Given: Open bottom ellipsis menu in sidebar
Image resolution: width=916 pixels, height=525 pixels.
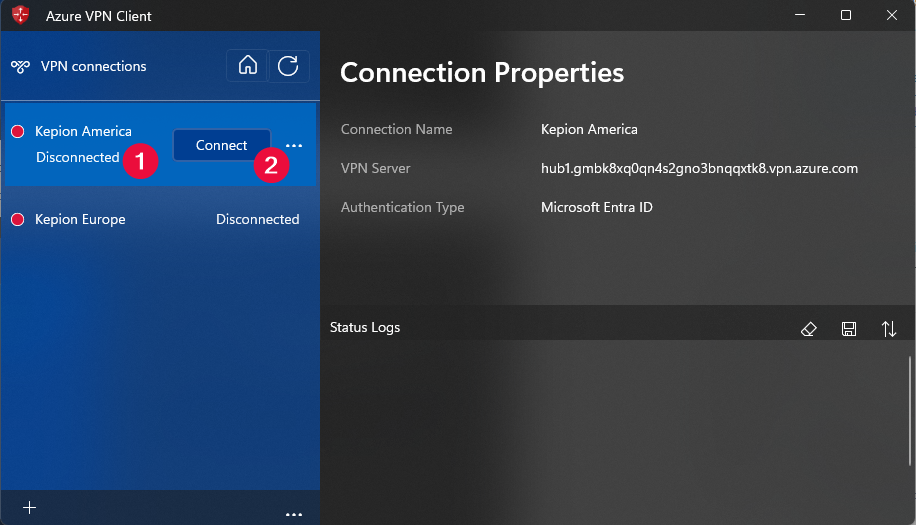Looking at the screenshot, I should pyautogui.click(x=294, y=514).
